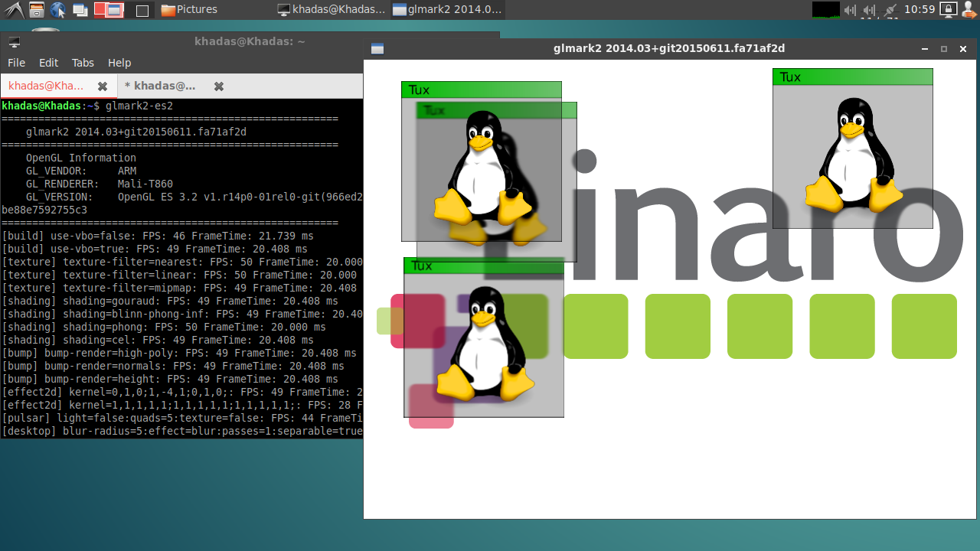Click the network connection plug icon

(x=889, y=10)
